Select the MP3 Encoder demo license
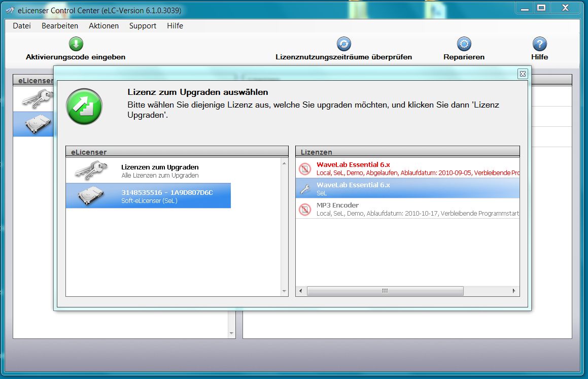The image size is (588, 379). point(407,209)
